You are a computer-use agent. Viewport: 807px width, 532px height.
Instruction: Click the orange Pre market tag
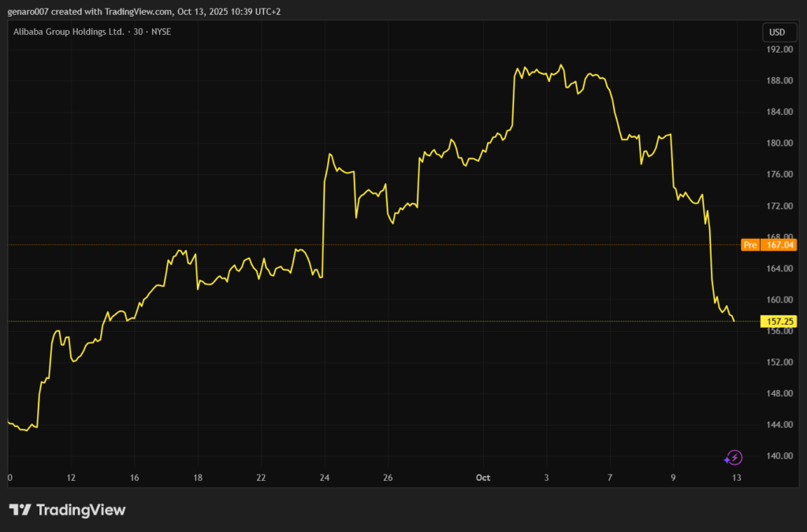pos(750,245)
